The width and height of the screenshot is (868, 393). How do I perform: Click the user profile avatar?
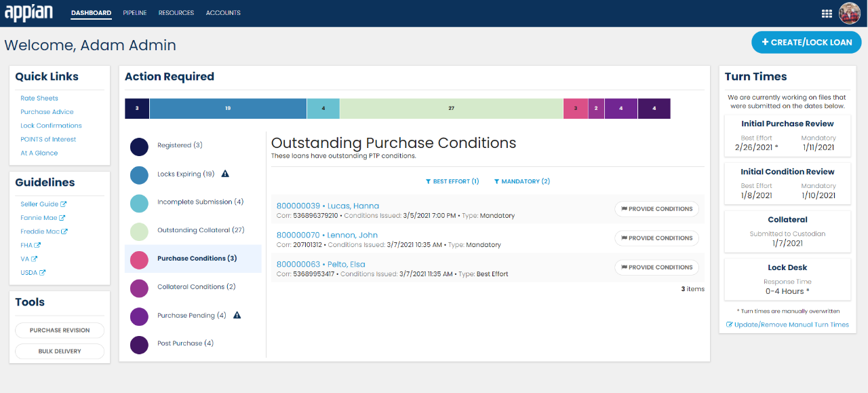[849, 13]
